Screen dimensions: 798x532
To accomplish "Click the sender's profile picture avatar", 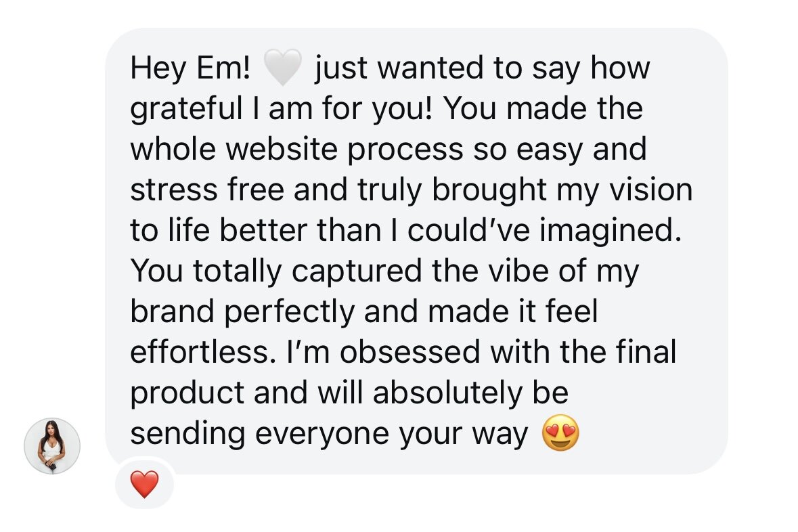I will (52, 445).
